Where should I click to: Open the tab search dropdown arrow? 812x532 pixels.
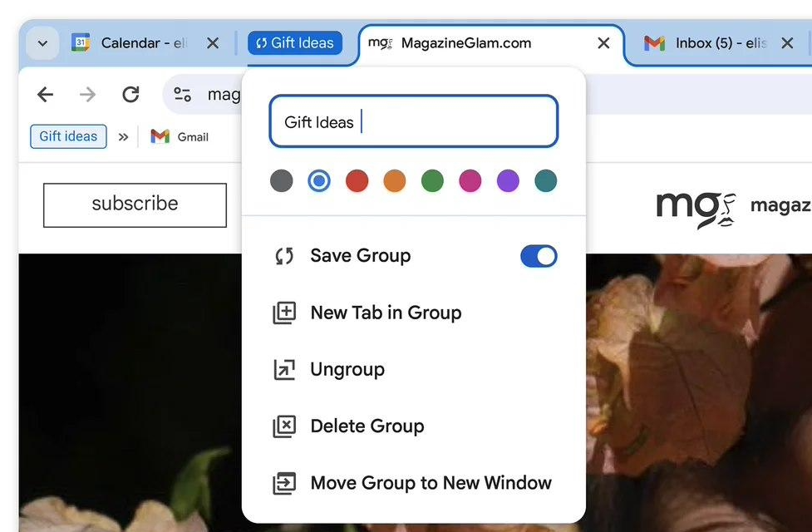click(42, 43)
